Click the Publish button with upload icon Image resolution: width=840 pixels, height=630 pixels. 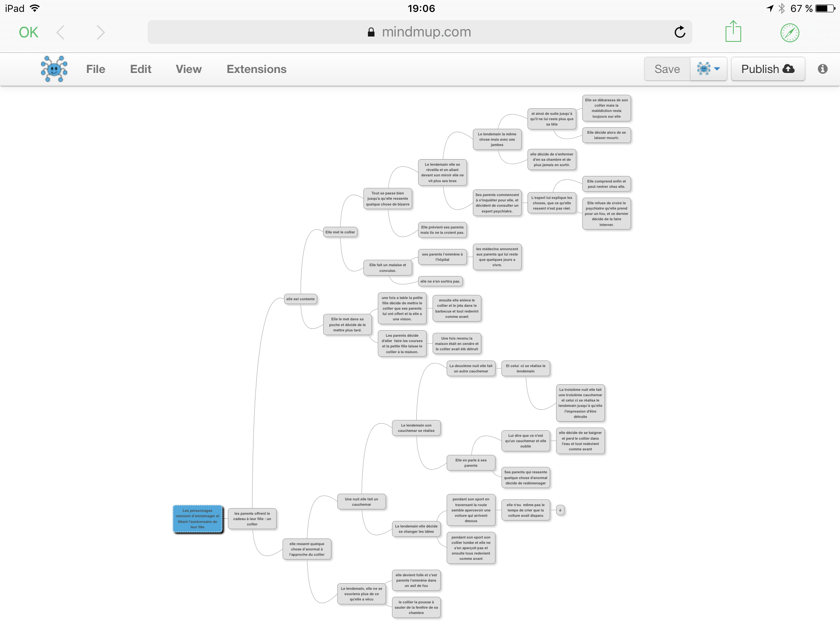point(767,69)
